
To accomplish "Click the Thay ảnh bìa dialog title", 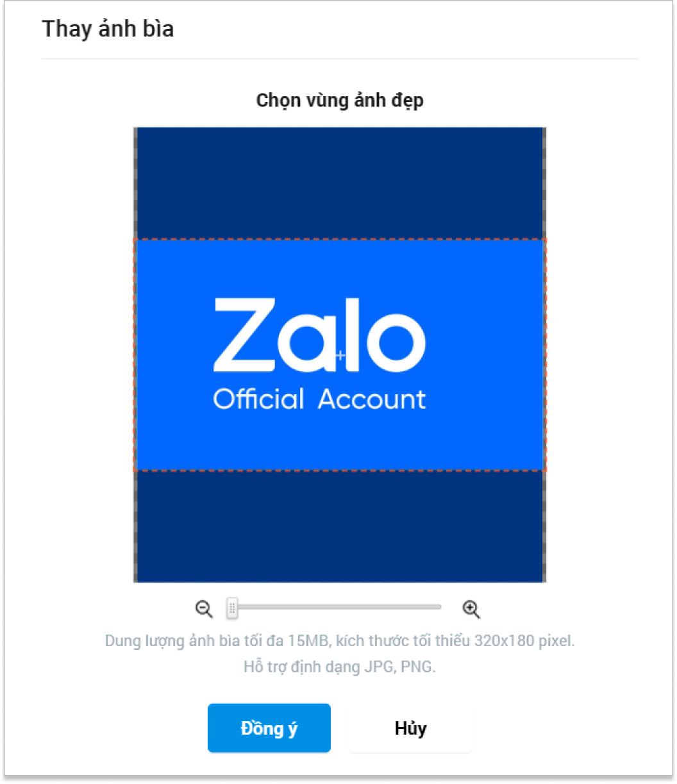I will point(108,29).
